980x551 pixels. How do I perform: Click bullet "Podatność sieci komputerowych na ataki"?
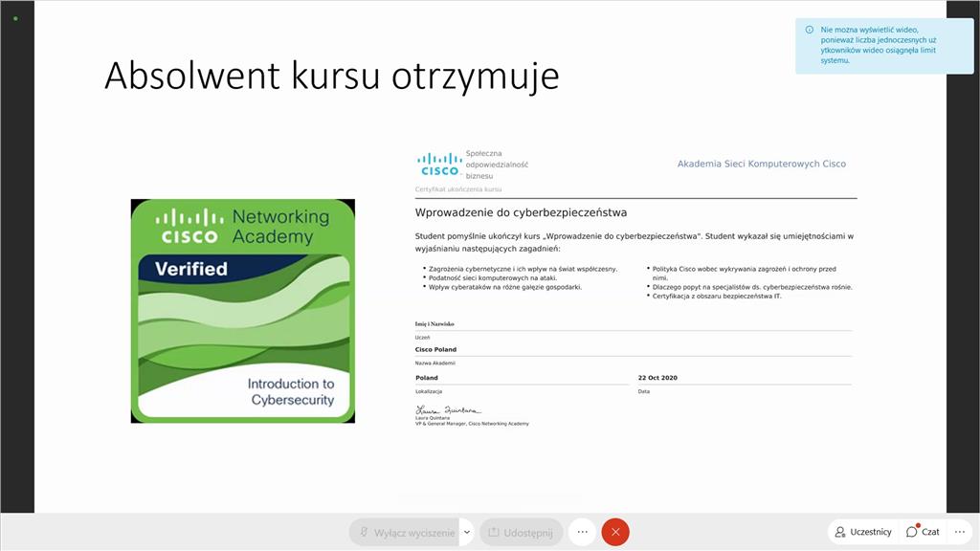[x=493, y=278]
